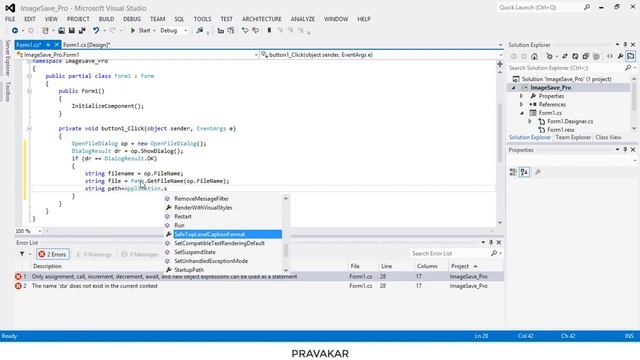Click the comment out lines toolbar icon
Screen dimensions: 640x360
[244, 31]
